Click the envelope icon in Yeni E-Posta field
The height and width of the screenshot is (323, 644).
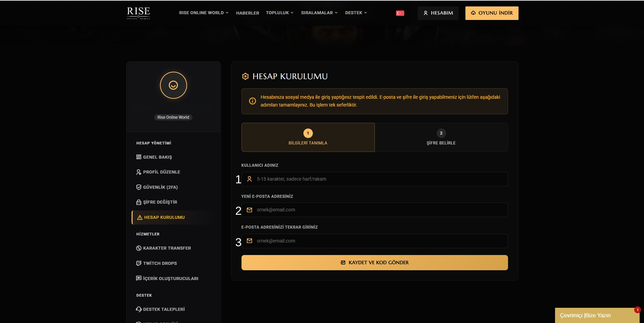click(x=249, y=210)
